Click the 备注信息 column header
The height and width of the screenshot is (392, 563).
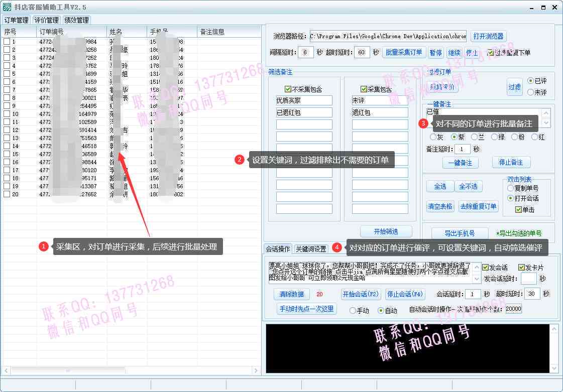(229, 32)
